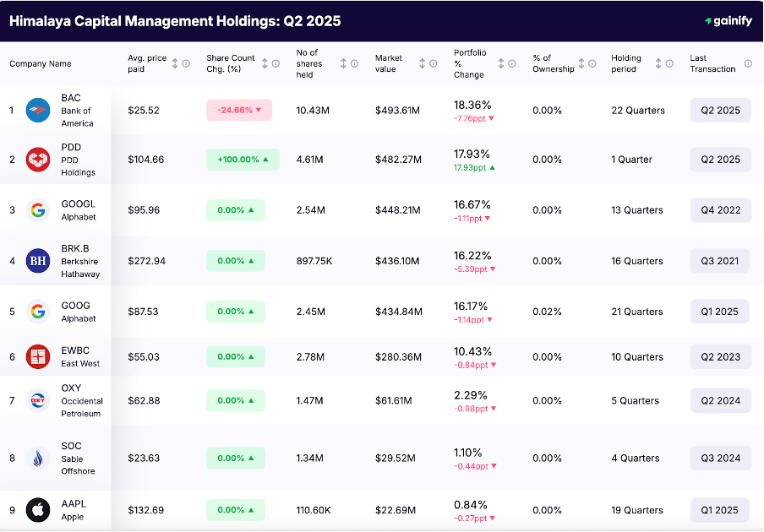The height and width of the screenshot is (532, 764).
Task: Click the BAC ticker text
Action: tap(71, 98)
